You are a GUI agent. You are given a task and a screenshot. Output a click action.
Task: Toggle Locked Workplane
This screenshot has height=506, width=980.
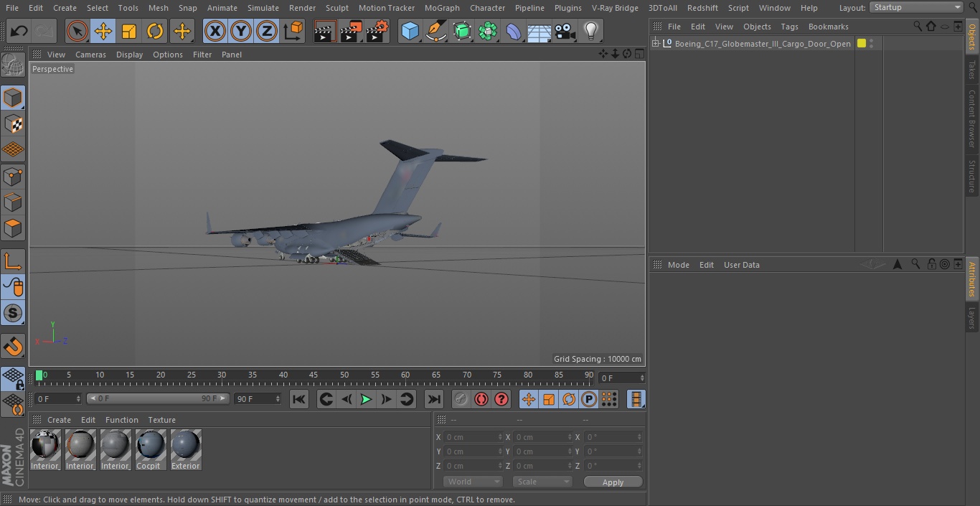tap(13, 379)
